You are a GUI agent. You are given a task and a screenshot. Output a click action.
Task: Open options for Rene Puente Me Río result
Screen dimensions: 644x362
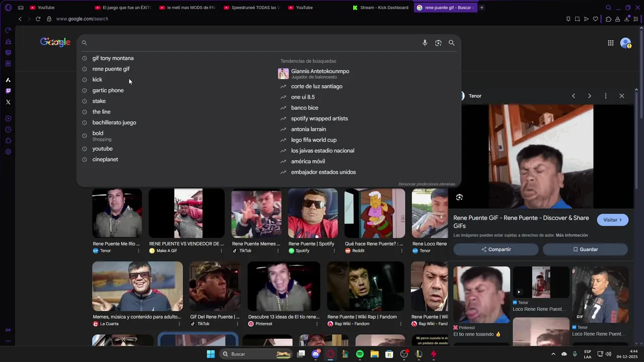click(139, 250)
